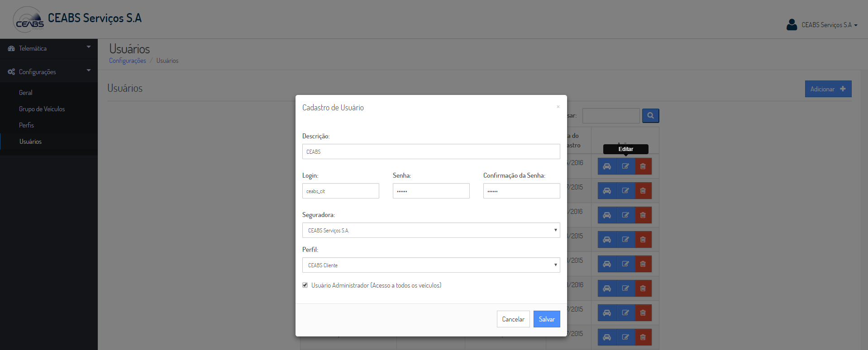868x350 pixels.
Task: Click trash icon in the third user row
Action: coord(643,215)
